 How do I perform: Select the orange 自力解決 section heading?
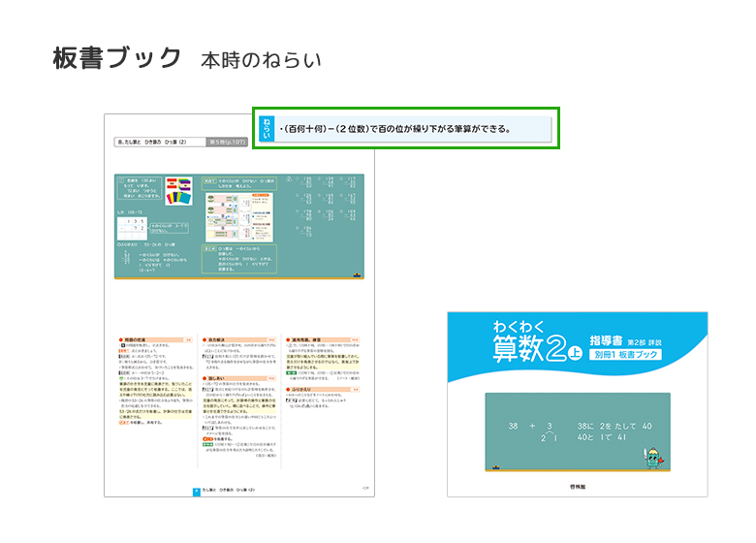219,339
